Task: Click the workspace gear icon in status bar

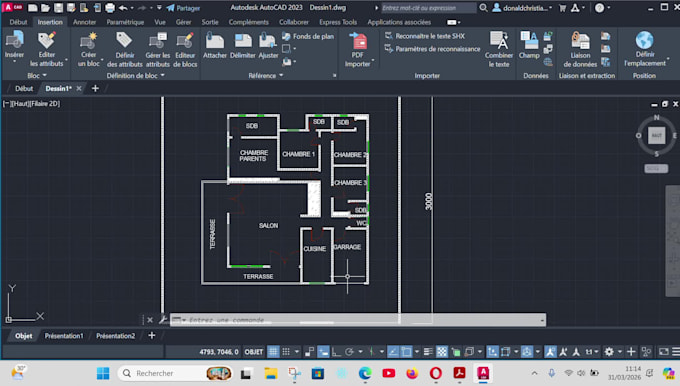Action: point(609,352)
